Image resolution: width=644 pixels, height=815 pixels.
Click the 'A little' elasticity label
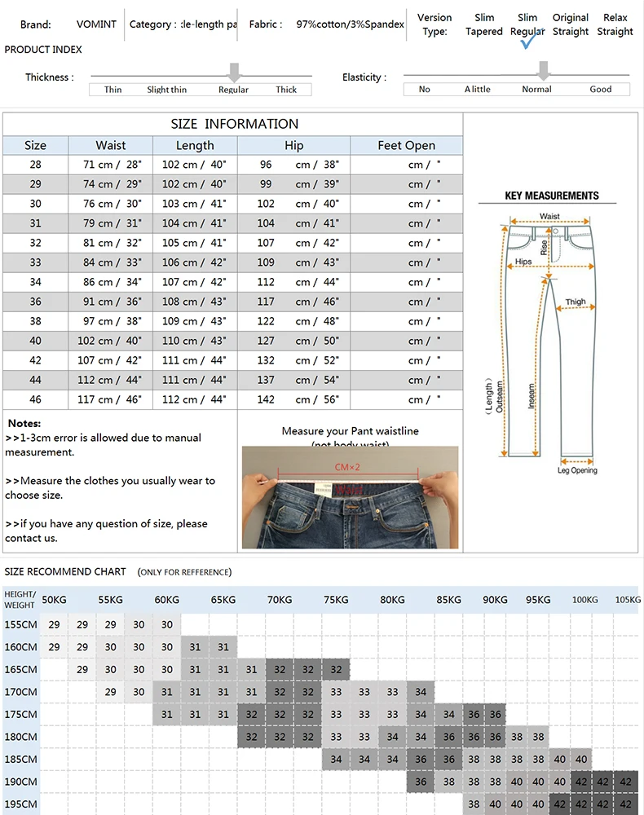[x=477, y=89]
